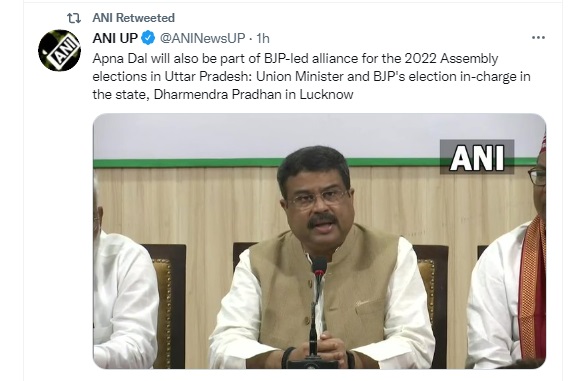Viewport: 581px width, 381px height.
Task: Click the words 'Uttar Pradesh' in tweet
Action: point(205,76)
